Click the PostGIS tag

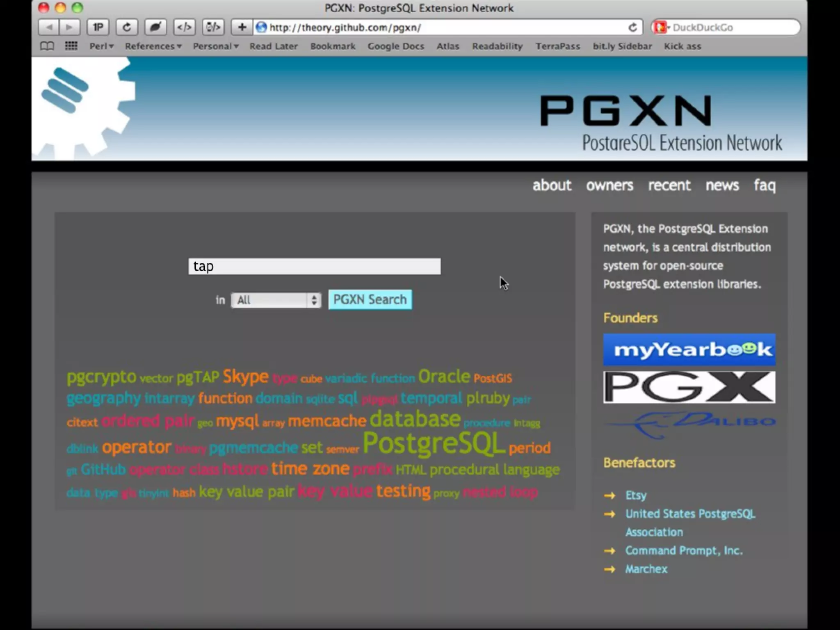[493, 378]
